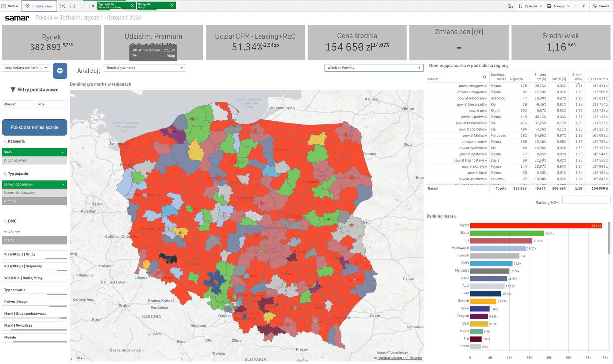
Task: Select Import używany category
Action: pos(35,160)
